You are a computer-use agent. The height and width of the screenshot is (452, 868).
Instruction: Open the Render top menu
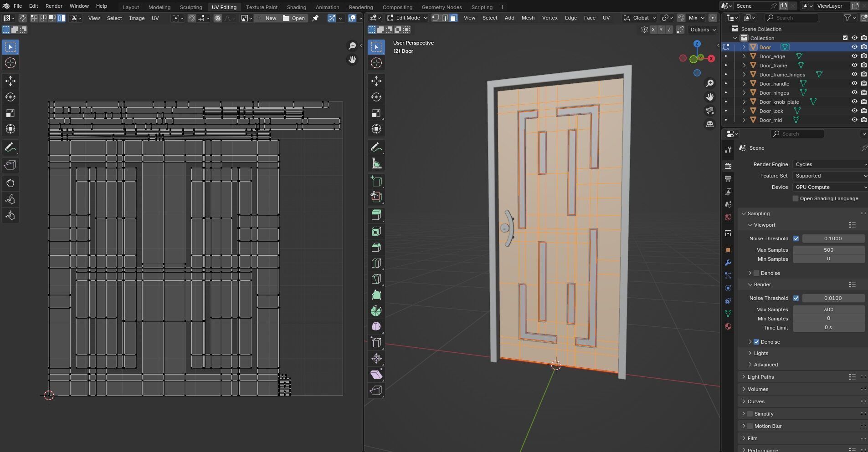click(x=54, y=6)
